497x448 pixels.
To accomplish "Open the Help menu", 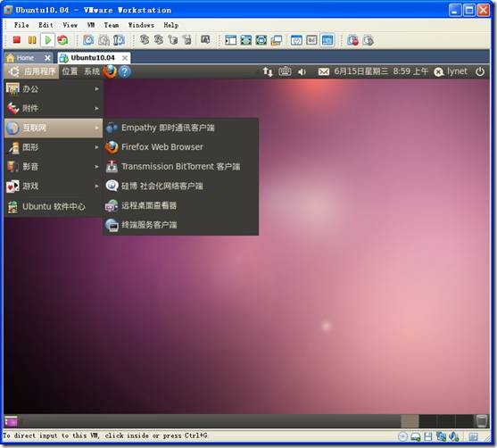I will point(171,25).
